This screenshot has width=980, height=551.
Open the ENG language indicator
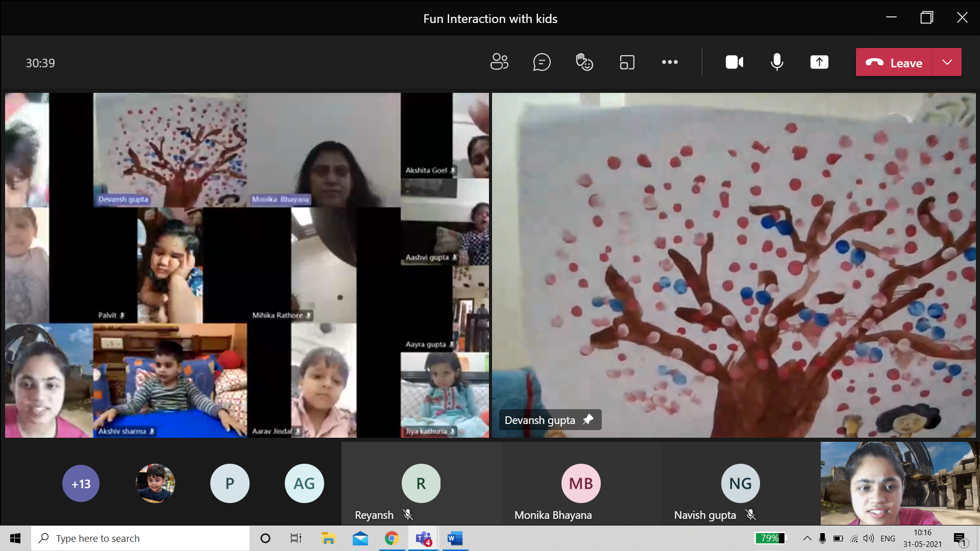tap(888, 538)
